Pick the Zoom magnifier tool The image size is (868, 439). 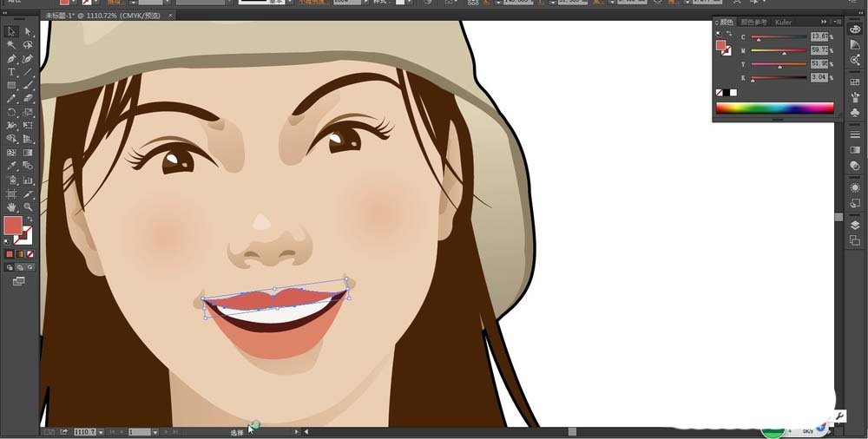(x=28, y=207)
